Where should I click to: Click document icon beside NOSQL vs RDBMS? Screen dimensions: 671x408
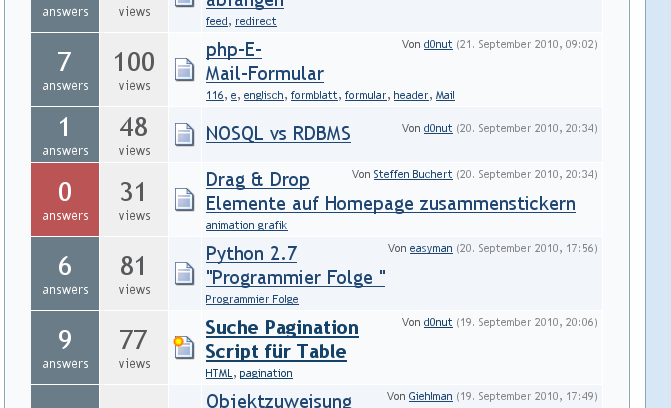(x=184, y=134)
